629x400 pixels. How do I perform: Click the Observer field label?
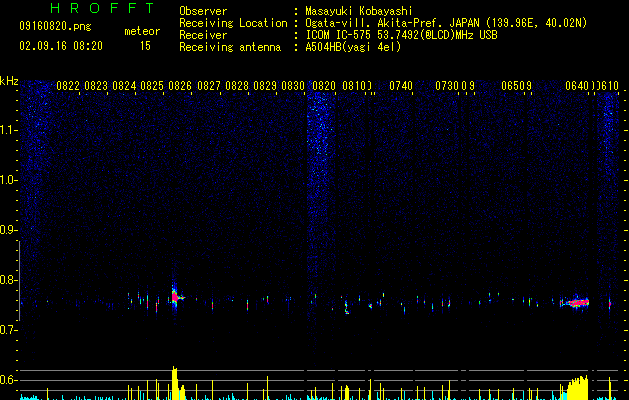(203, 11)
